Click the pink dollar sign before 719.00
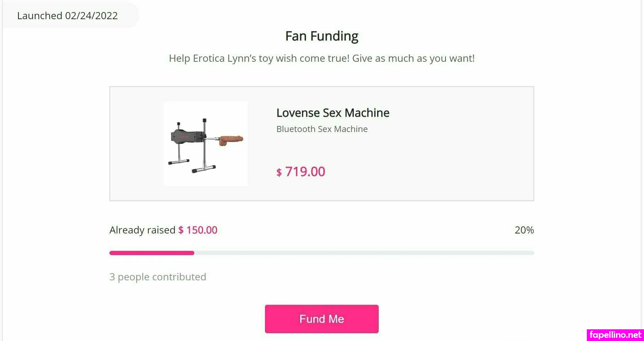This screenshot has height=341, width=644. pyautogui.click(x=279, y=173)
